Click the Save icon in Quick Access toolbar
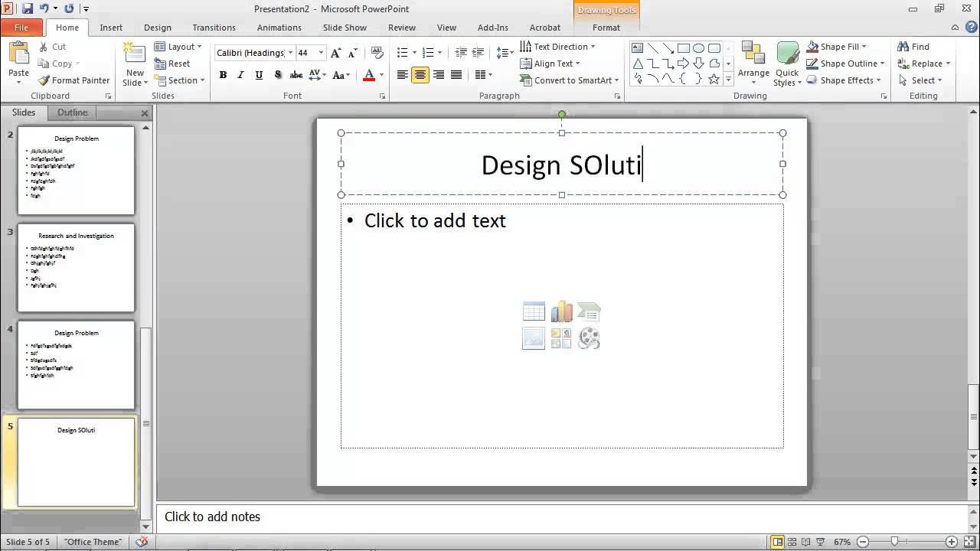Viewport: 980px width, 551px height. click(28, 9)
